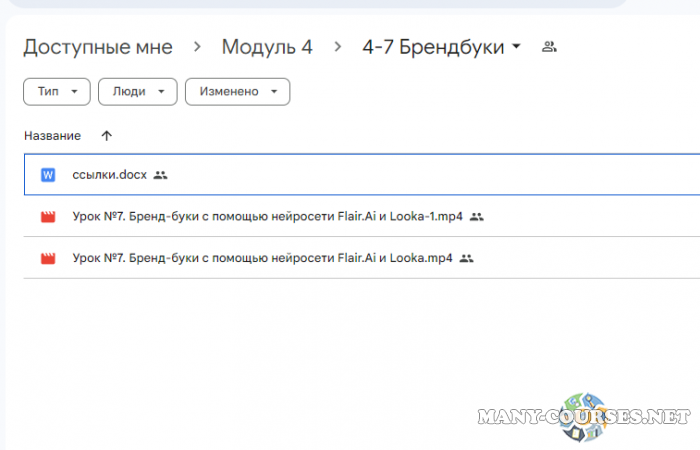The image size is (700, 450).
Task: Click the MANY-COURSES.NET watermark logo
Action: [x=585, y=415]
